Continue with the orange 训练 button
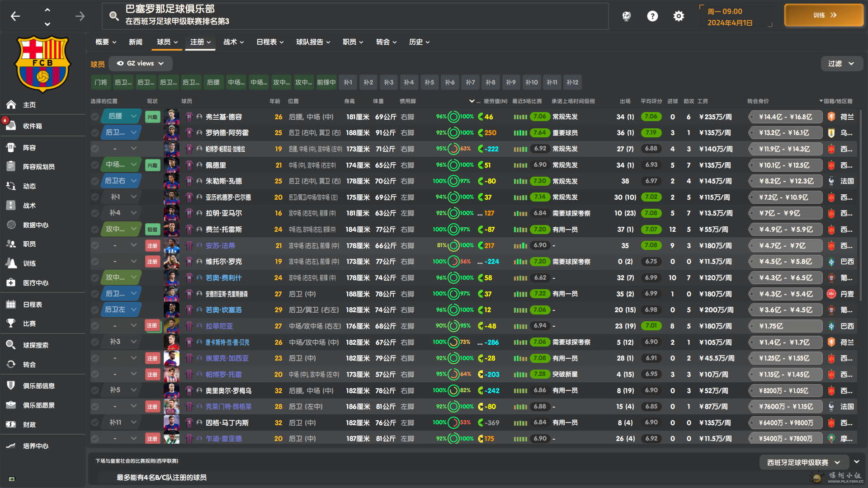 (x=824, y=15)
